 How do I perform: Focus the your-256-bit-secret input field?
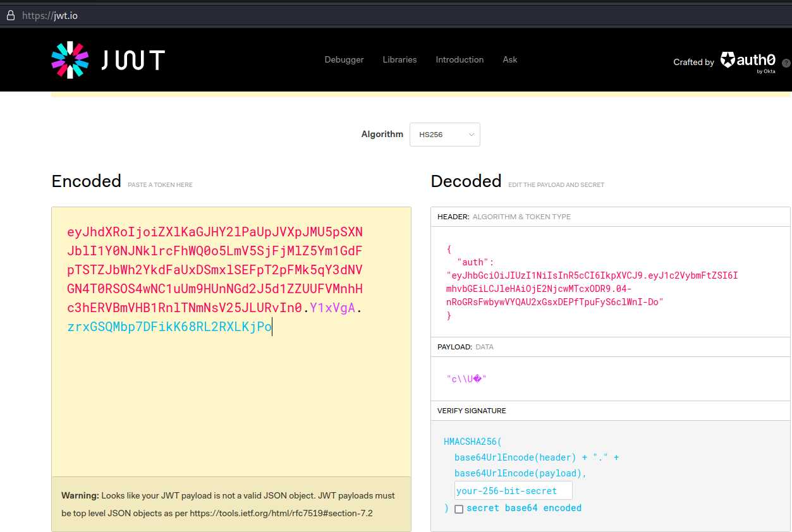pyautogui.click(x=513, y=491)
